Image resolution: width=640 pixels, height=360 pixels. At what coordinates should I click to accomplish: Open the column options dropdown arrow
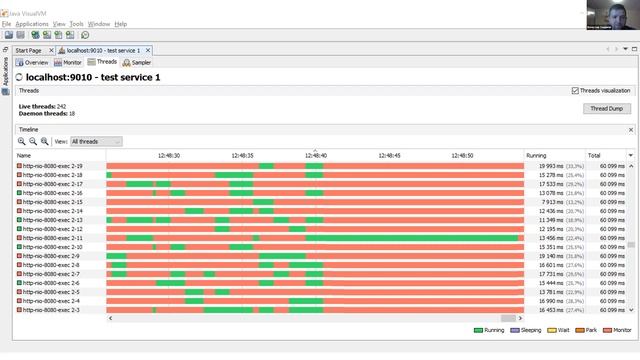(631, 156)
